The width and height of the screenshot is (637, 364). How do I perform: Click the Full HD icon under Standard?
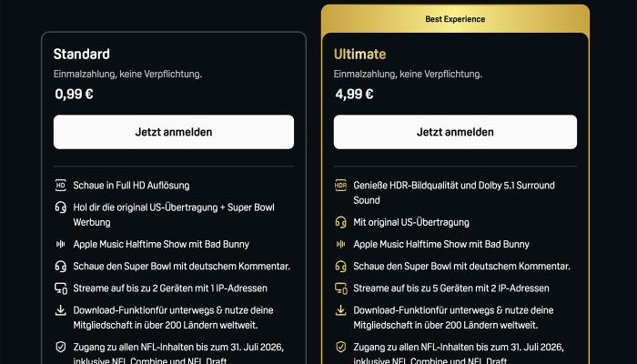tap(60, 186)
